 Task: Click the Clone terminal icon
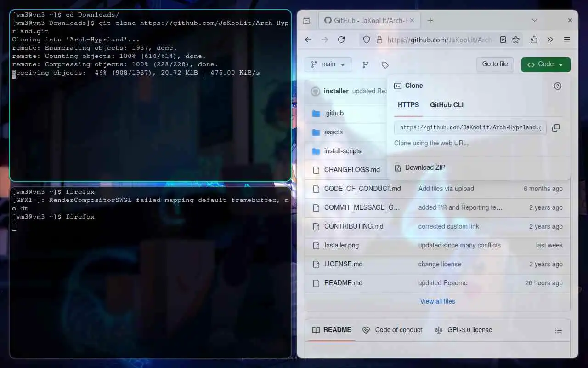pyautogui.click(x=398, y=86)
